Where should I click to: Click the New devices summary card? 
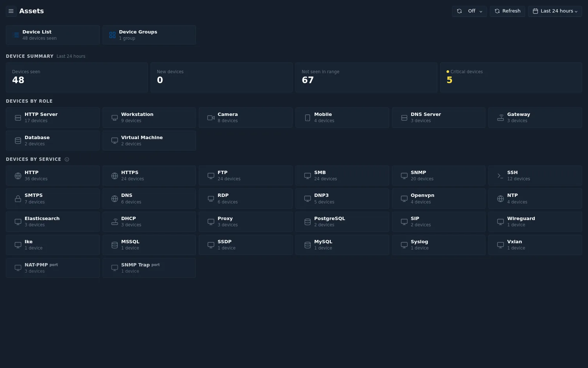click(222, 77)
